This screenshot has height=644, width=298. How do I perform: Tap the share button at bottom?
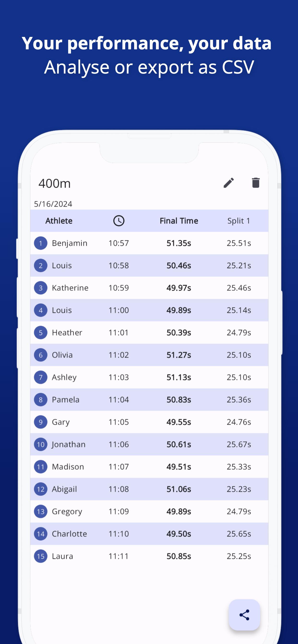244,615
